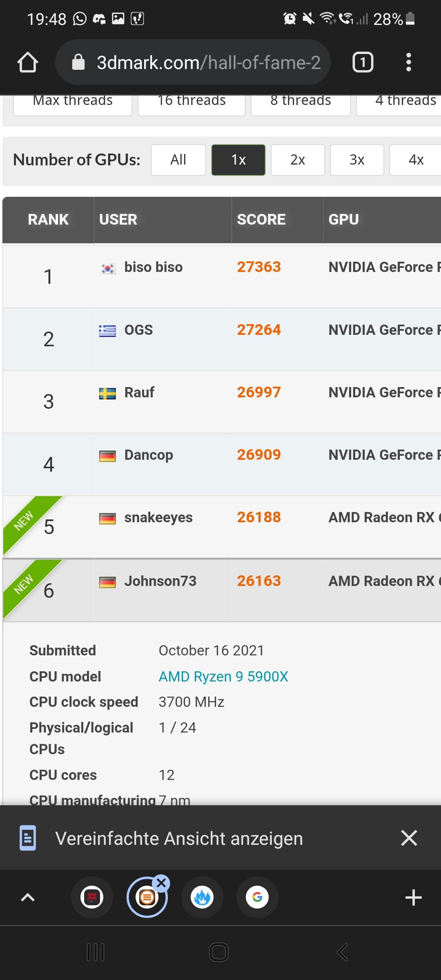Expand tab strip with up chevron
Image resolution: width=441 pixels, height=980 pixels.
click(28, 897)
